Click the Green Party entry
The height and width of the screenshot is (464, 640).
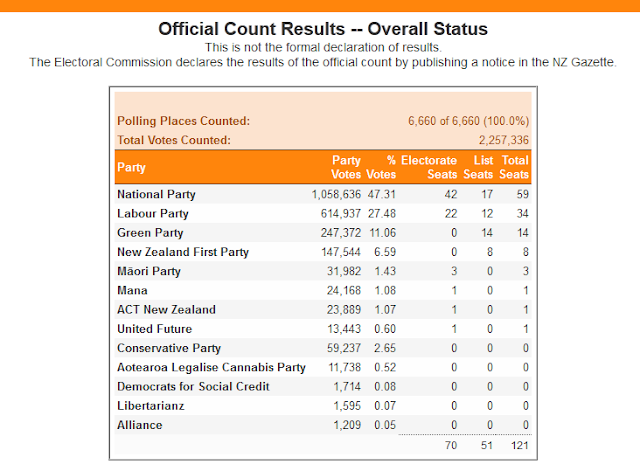click(150, 233)
